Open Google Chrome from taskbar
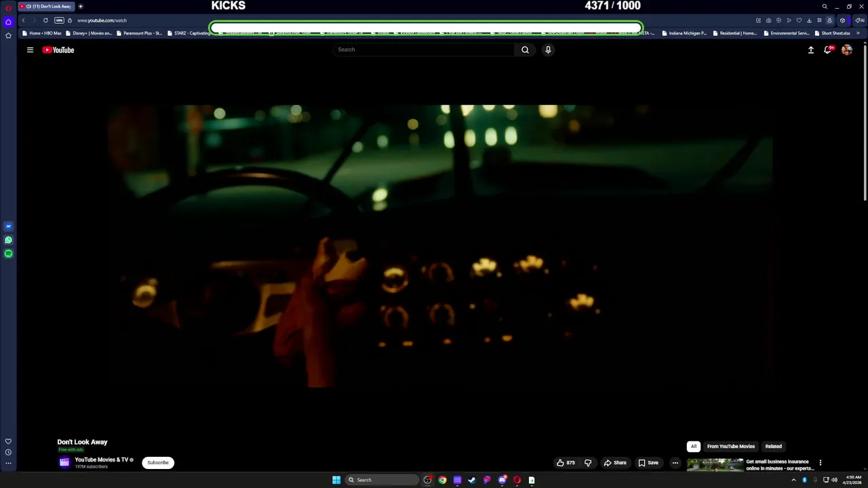Viewport: 868px width, 488px height. coord(442,480)
